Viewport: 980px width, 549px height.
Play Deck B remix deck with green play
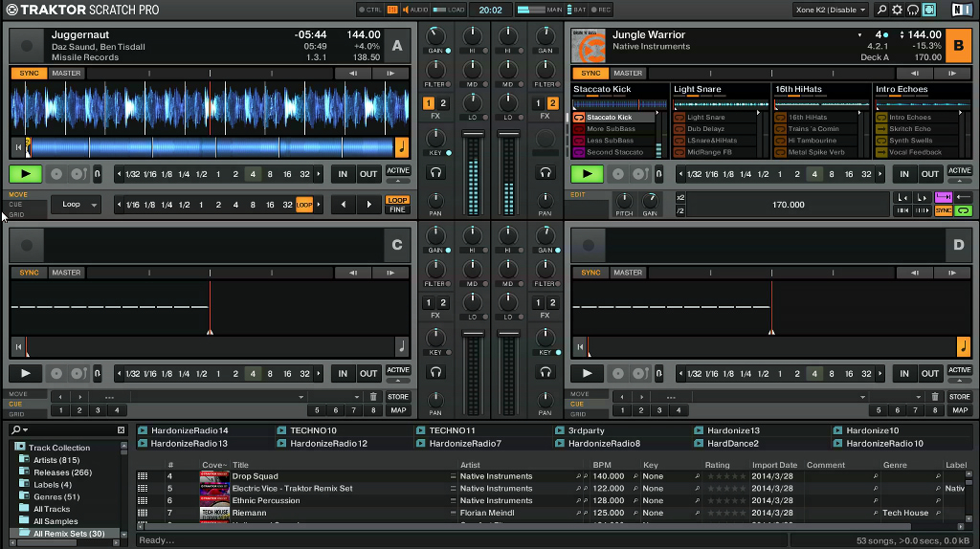[587, 174]
